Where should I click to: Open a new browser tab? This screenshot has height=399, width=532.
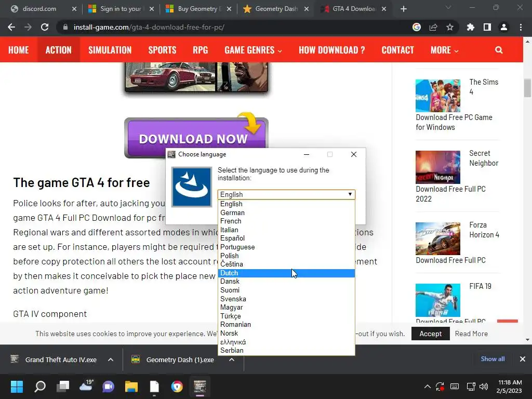[403, 9]
